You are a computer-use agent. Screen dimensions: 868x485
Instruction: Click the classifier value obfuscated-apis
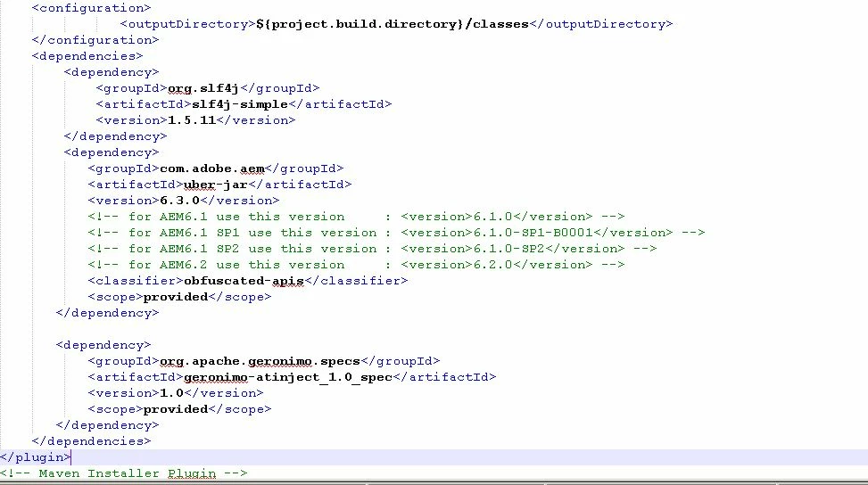coord(244,281)
